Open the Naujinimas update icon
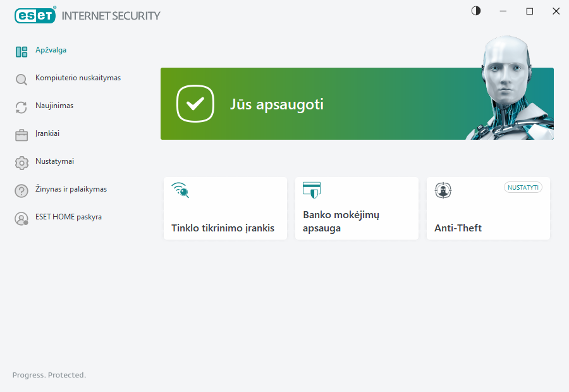This screenshot has width=569, height=392. 21,106
